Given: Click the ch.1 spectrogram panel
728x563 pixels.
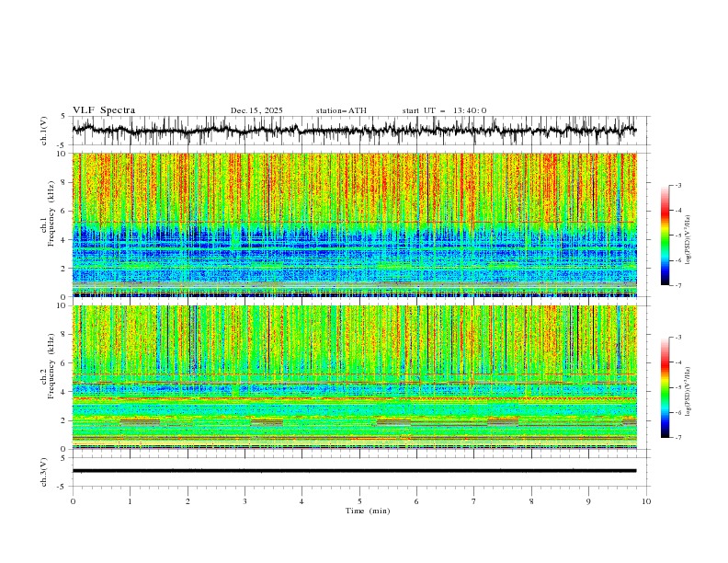Looking at the screenshot, I should coord(354,224).
